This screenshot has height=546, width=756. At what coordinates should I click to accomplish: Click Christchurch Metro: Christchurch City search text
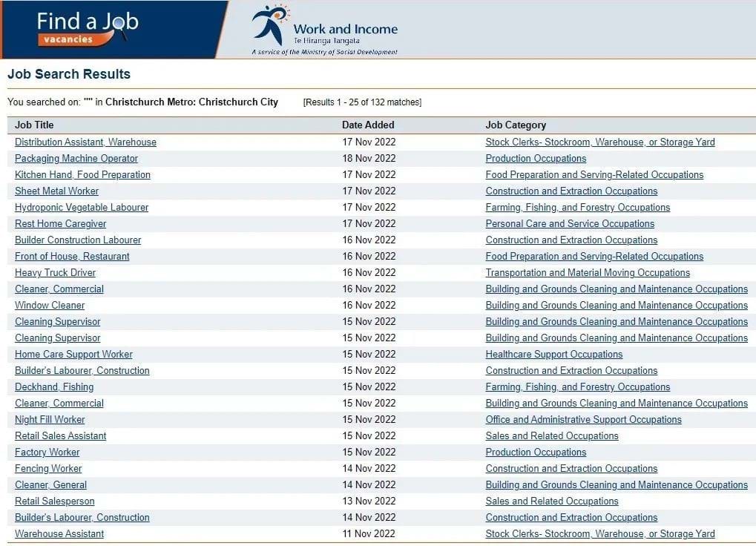pyautogui.click(x=191, y=102)
